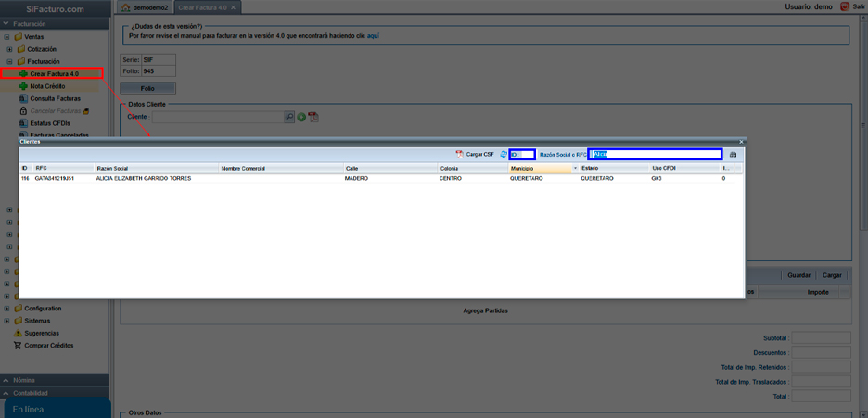Open Nota Crédito in sidebar
Screen dimensions: 868x418
click(x=47, y=86)
